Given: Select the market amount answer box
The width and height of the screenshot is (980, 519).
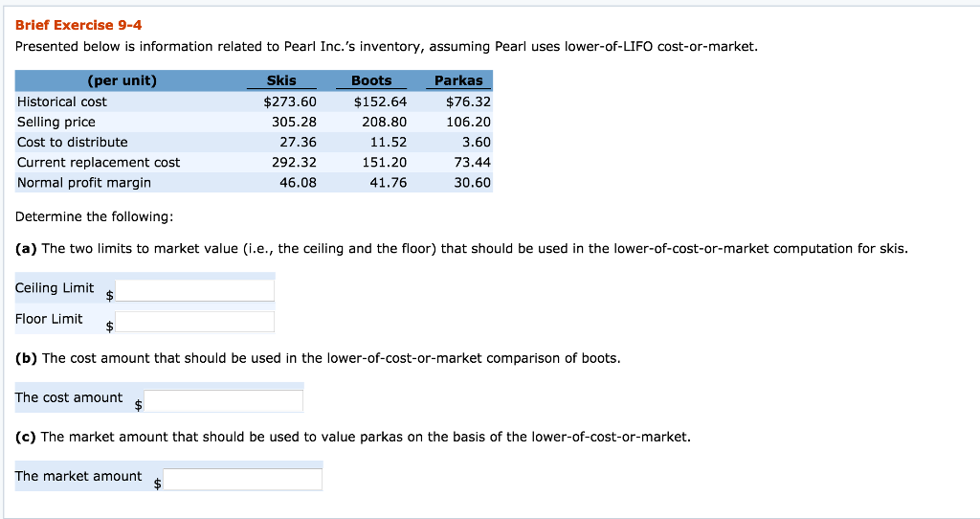Looking at the screenshot, I should [x=243, y=479].
